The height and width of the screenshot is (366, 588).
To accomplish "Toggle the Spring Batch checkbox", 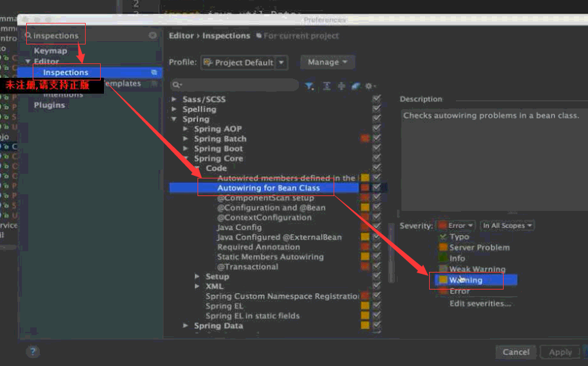I will pyautogui.click(x=377, y=139).
